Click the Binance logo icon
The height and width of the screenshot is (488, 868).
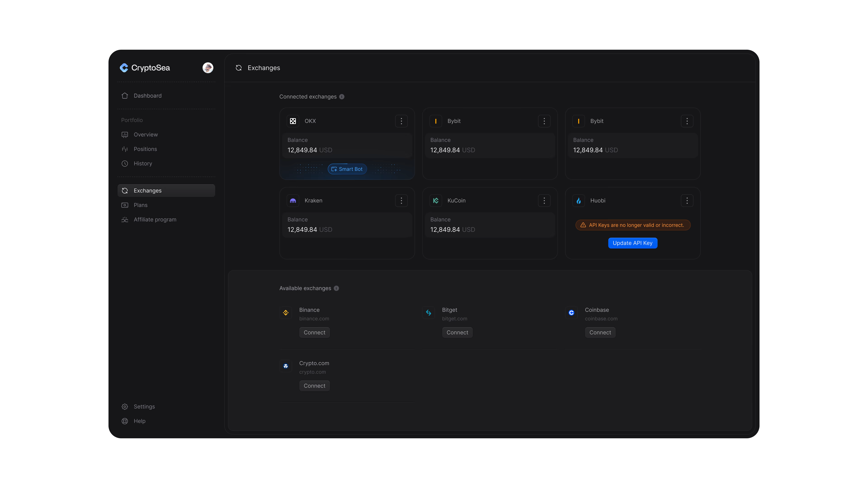coord(286,312)
